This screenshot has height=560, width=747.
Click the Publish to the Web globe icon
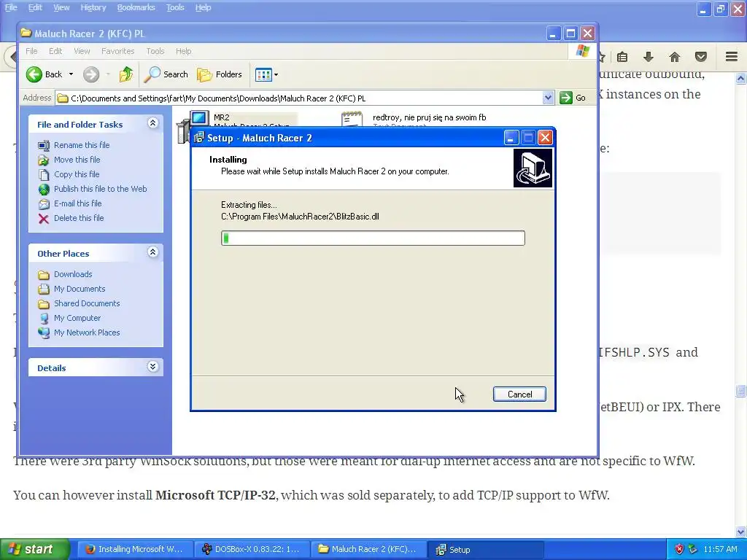click(x=44, y=189)
